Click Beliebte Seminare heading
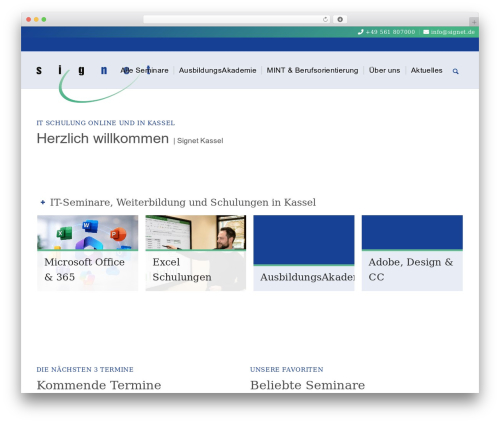Image resolution: width=500 pixels, height=423 pixels. pos(308,385)
